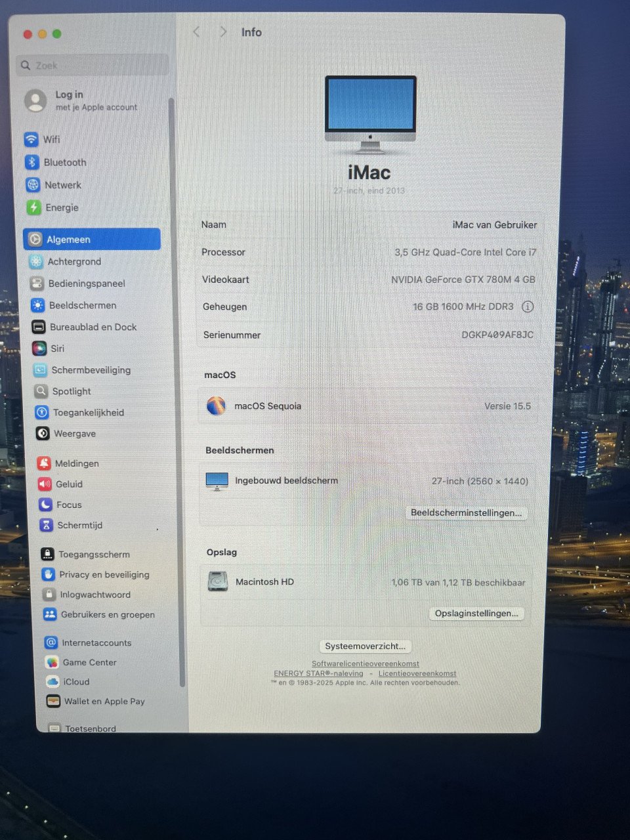Open the Softwarelicentieovereenkomst link
630x840 pixels.
(x=366, y=663)
